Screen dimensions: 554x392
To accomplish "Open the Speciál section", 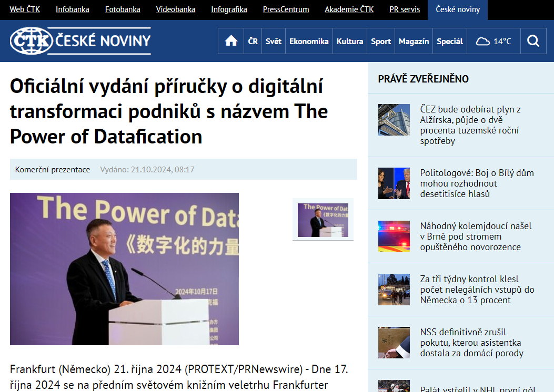I will pyautogui.click(x=450, y=41).
